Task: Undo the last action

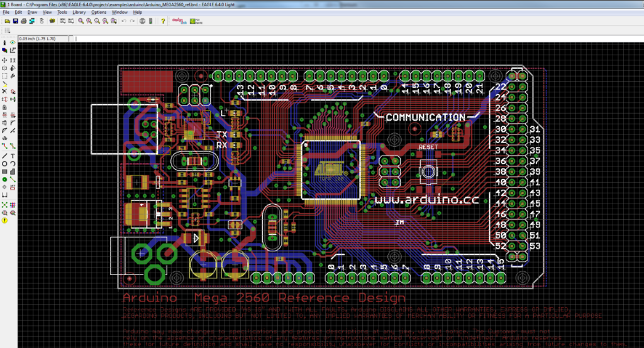Action: click(x=124, y=21)
